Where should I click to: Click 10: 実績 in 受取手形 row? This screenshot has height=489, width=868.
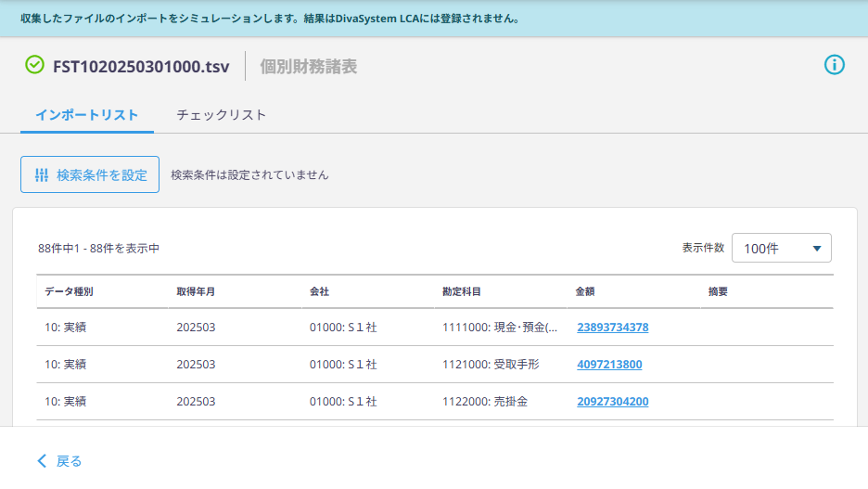tap(65, 365)
